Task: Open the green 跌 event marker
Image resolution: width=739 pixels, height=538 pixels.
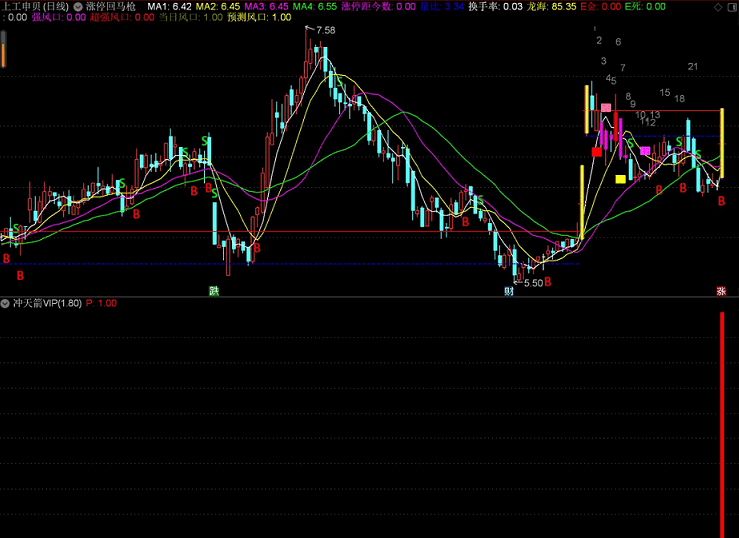Action: click(x=214, y=291)
